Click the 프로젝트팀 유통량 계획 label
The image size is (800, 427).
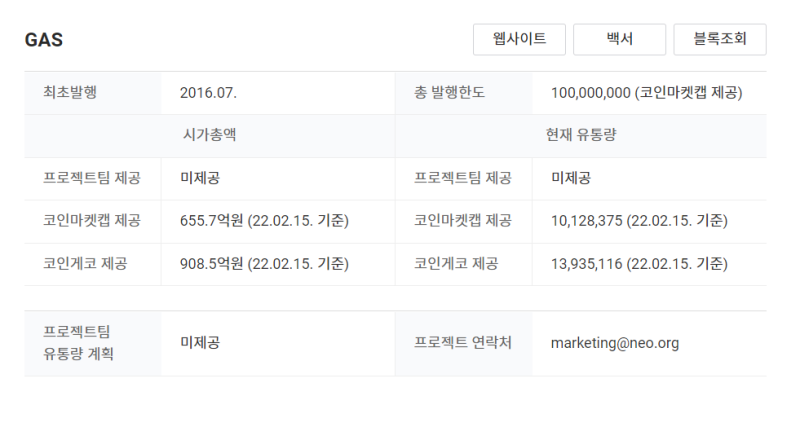[78, 343]
